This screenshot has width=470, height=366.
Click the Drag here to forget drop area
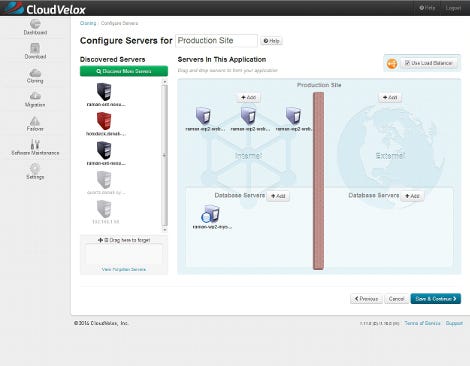[x=124, y=254]
